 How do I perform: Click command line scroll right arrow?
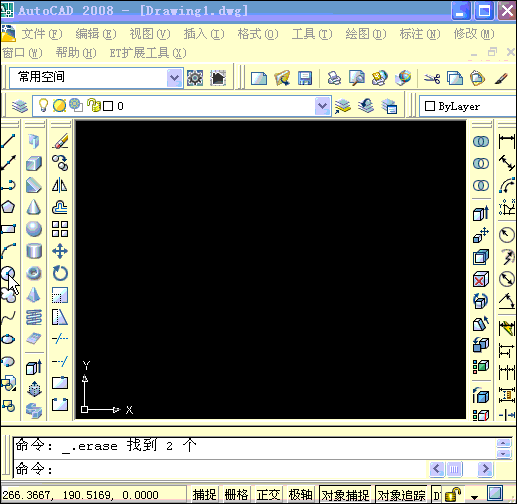tap(485, 469)
